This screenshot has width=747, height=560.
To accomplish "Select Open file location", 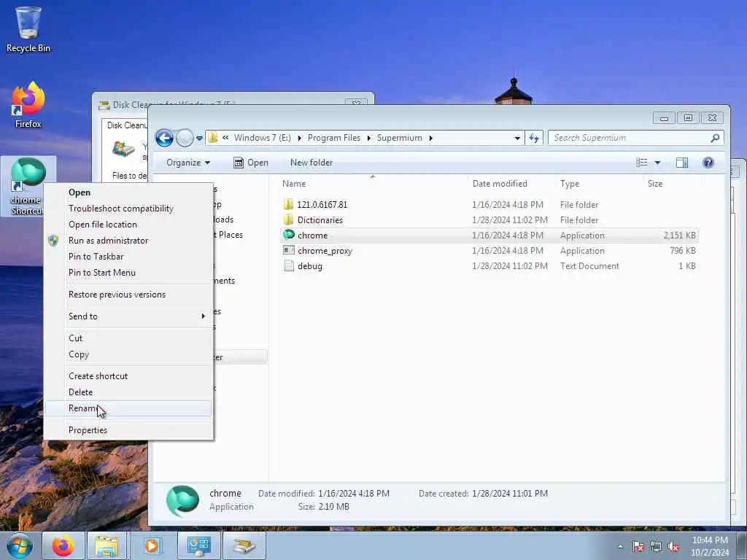I will click(128, 225).
